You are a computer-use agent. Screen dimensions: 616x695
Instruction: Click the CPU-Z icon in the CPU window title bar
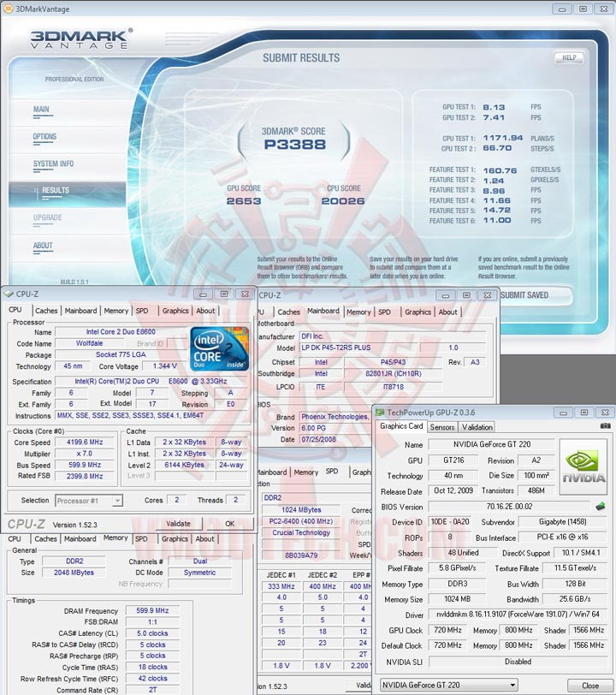coord(9,294)
